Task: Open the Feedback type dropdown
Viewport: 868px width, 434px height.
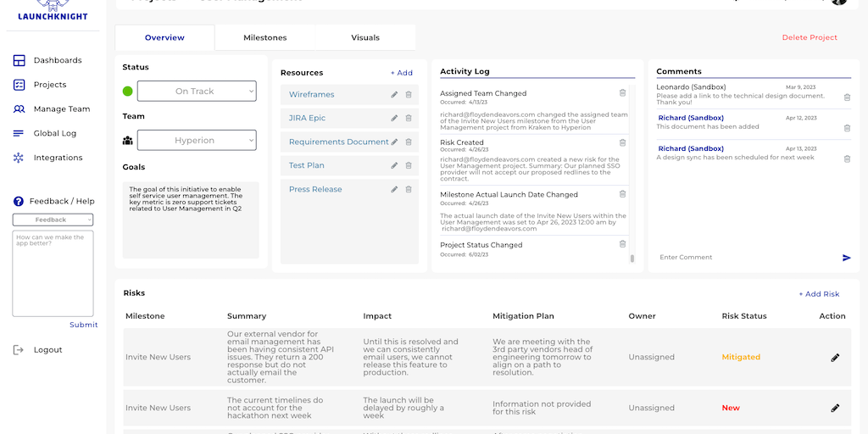Action: tap(53, 220)
